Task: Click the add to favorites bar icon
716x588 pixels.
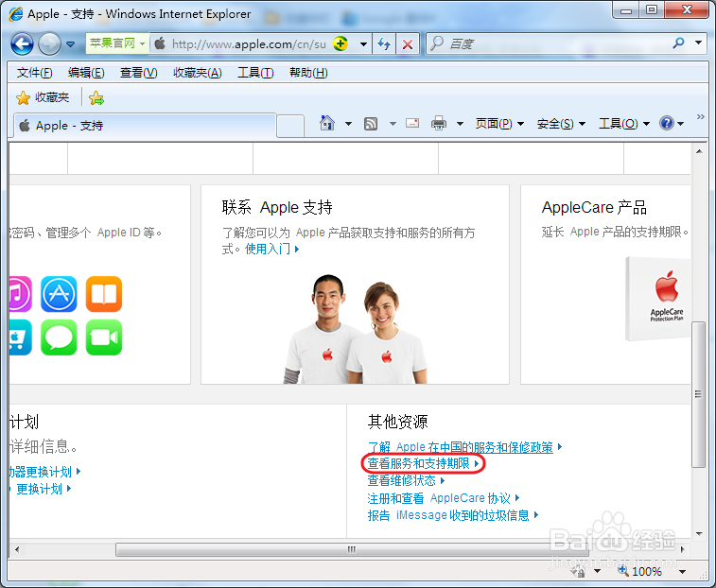Action: point(96,97)
